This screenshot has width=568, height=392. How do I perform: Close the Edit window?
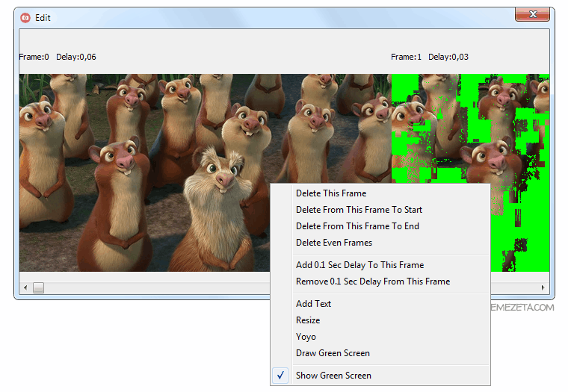[532, 14]
